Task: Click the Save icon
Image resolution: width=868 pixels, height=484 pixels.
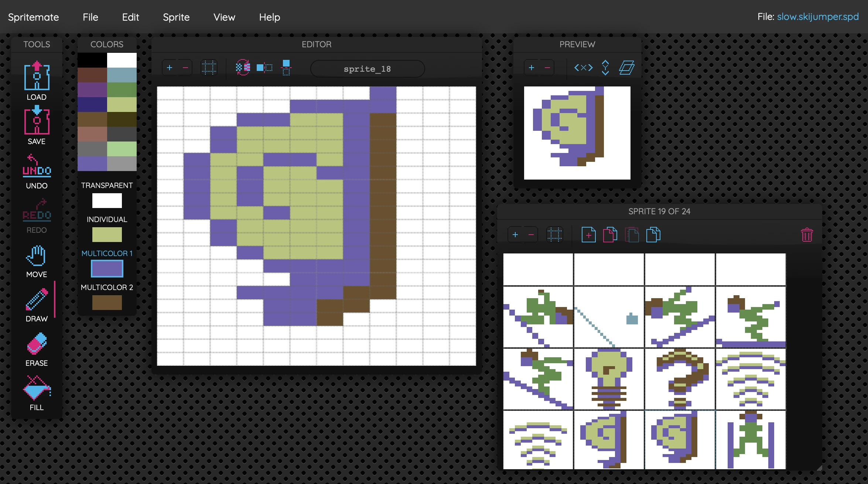Action: [x=37, y=122]
